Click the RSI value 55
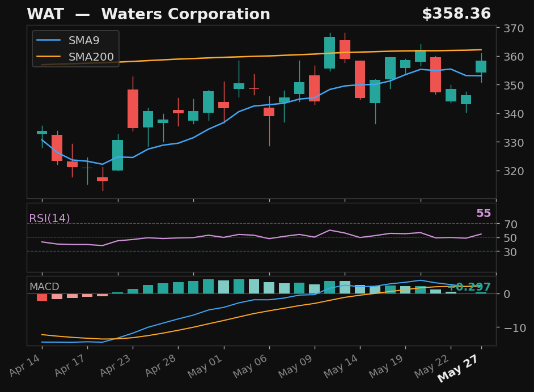Image resolution: width=534 pixels, height=392 pixels. 484,214
